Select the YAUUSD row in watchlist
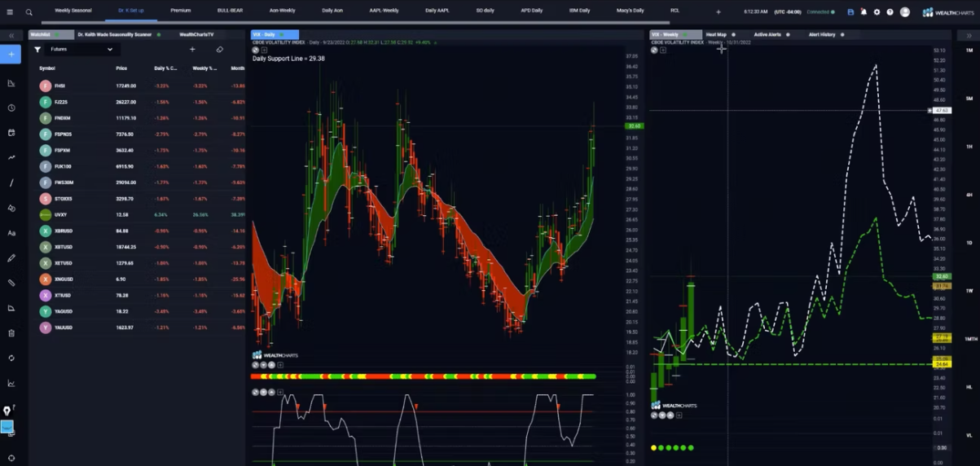Viewport: 980px width, 466px height. point(138,328)
